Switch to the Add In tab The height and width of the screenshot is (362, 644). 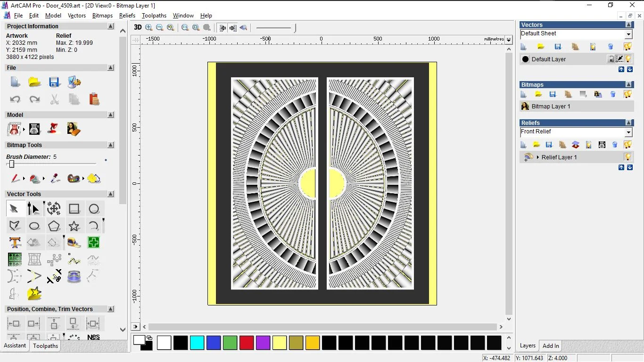coord(551,346)
